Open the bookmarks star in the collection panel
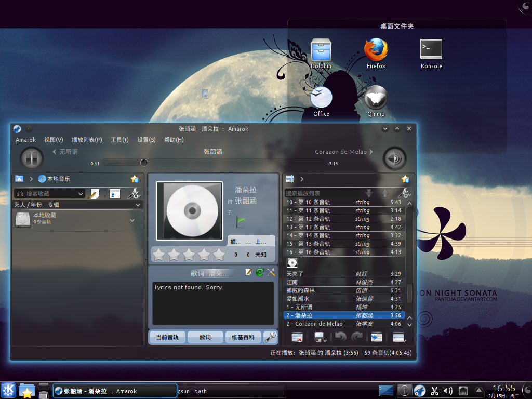 tap(135, 179)
